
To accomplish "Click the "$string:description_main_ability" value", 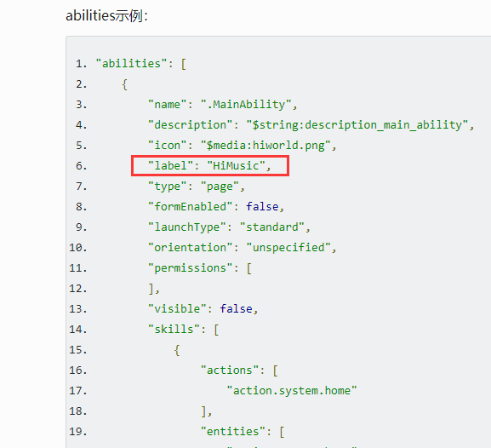I will pyautogui.click(x=357, y=124).
